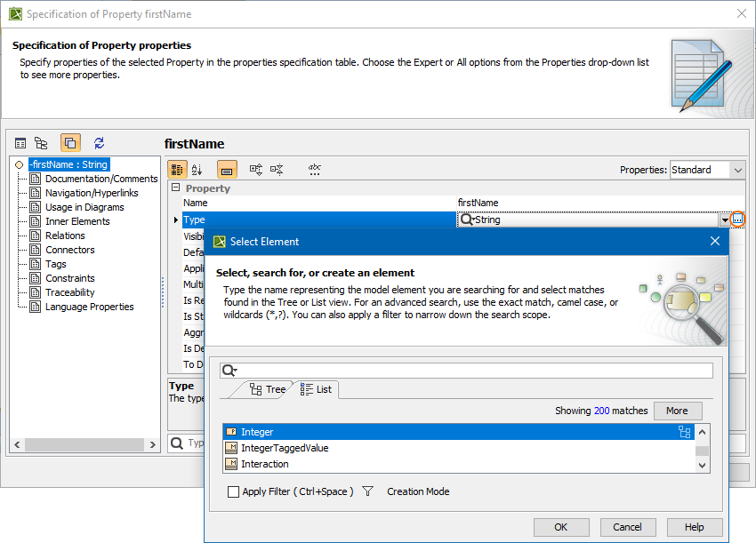Screen dimensions: 756x543
Task: Select the Traceability node
Action: (70, 292)
